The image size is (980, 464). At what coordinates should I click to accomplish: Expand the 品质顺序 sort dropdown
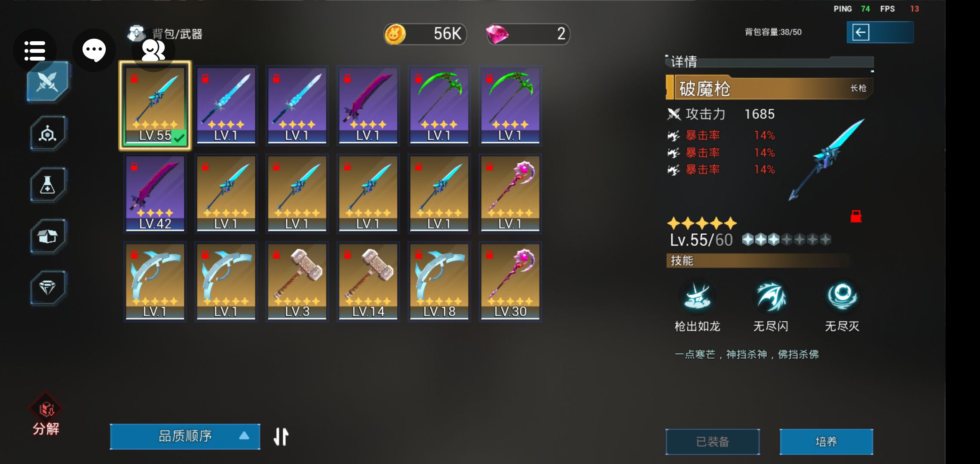pos(185,437)
